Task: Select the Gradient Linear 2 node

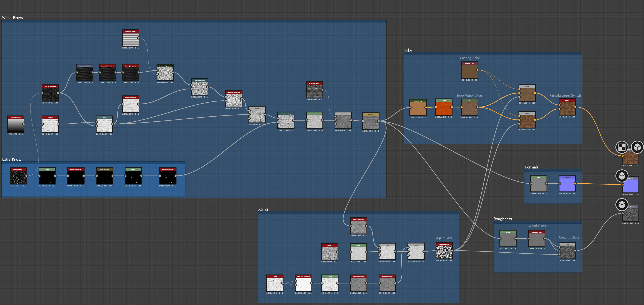Action: pos(131,38)
